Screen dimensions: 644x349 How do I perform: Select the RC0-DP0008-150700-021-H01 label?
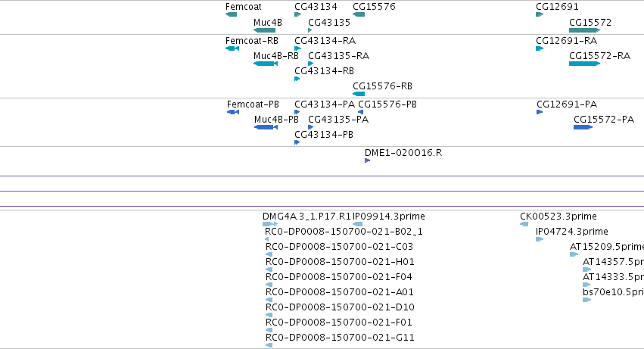coord(340,262)
